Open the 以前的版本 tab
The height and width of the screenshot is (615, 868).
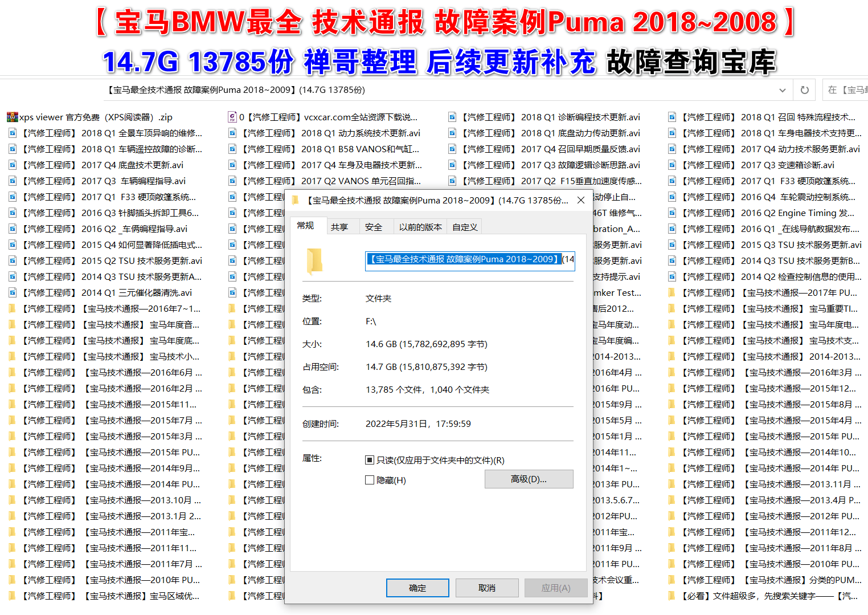[420, 226]
